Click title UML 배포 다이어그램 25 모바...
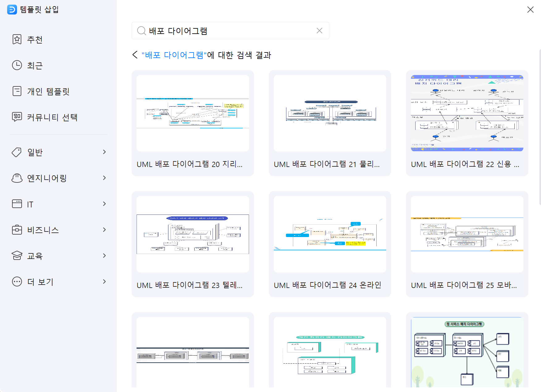The width and height of the screenshot is (541, 392). pyautogui.click(x=464, y=285)
